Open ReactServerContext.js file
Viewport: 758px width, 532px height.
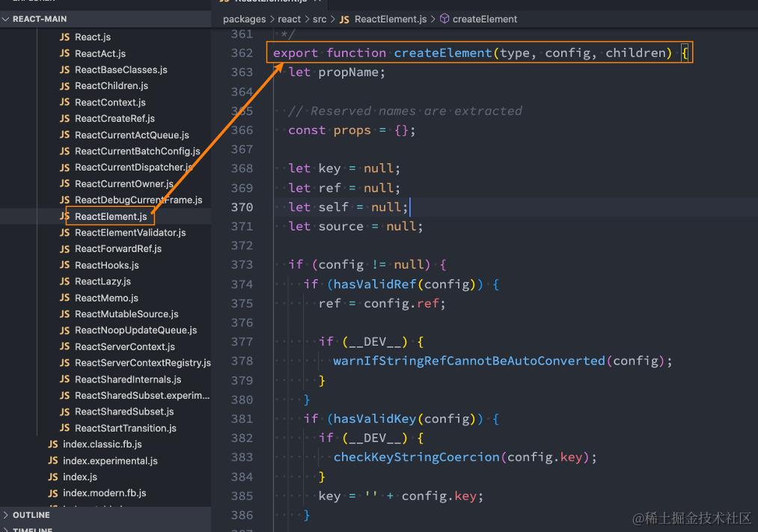pyautogui.click(x=125, y=347)
